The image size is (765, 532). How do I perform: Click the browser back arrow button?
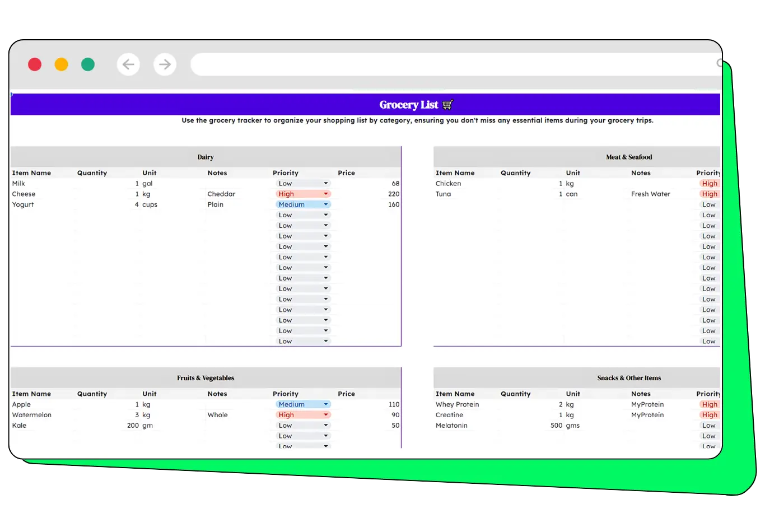tap(128, 64)
